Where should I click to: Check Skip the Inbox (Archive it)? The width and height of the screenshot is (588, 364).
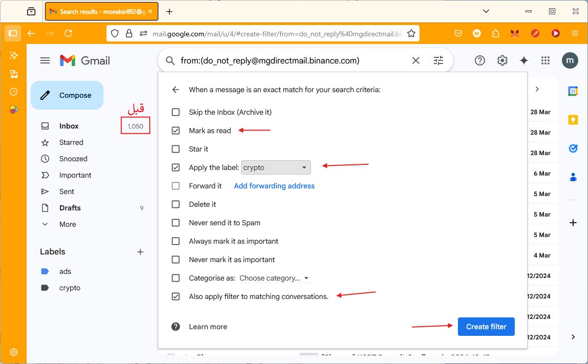pyautogui.click(x=176, y=112)
